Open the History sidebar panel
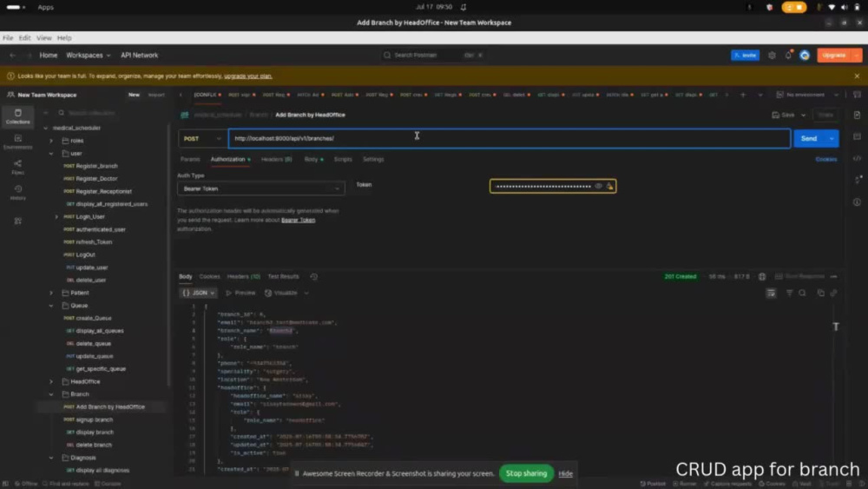 17,192
